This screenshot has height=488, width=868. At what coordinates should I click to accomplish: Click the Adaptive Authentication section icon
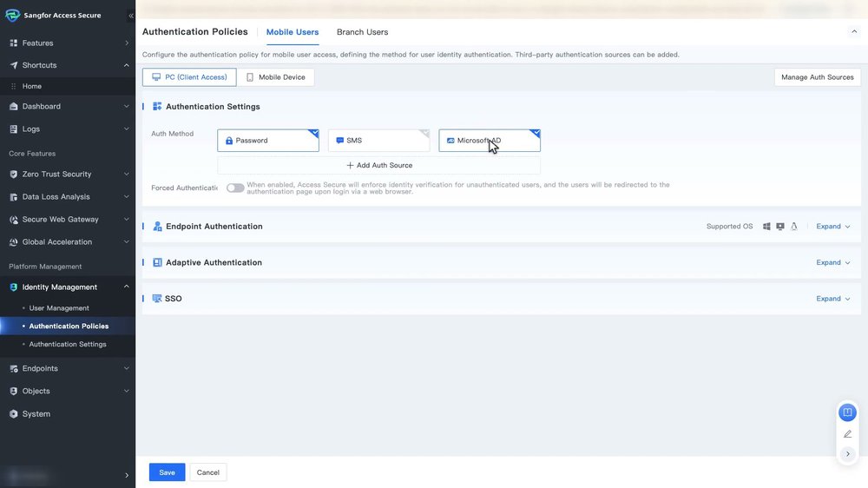click(x=157, y=262)
